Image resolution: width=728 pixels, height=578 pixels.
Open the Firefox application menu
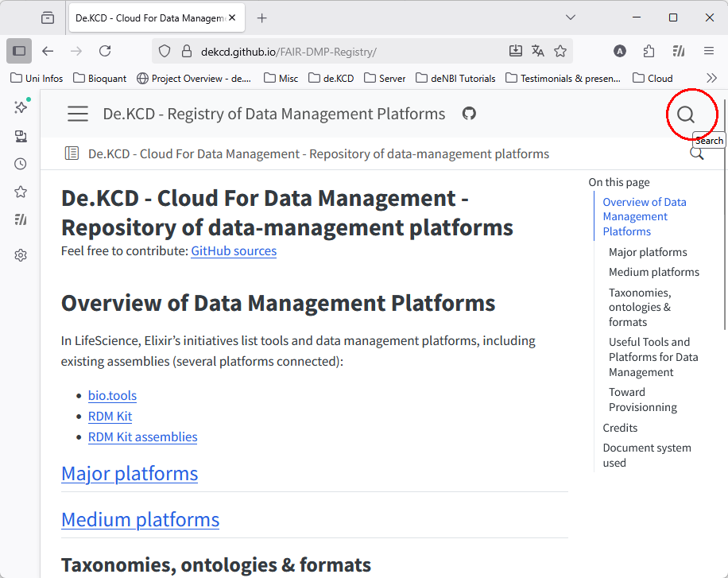(708, 51)
